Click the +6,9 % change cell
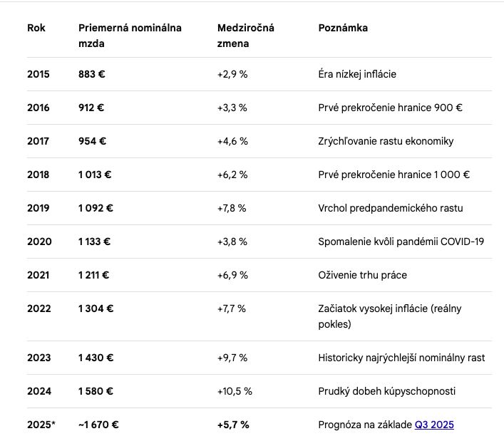This screenshot has height=441, width=504. [232, 275]
